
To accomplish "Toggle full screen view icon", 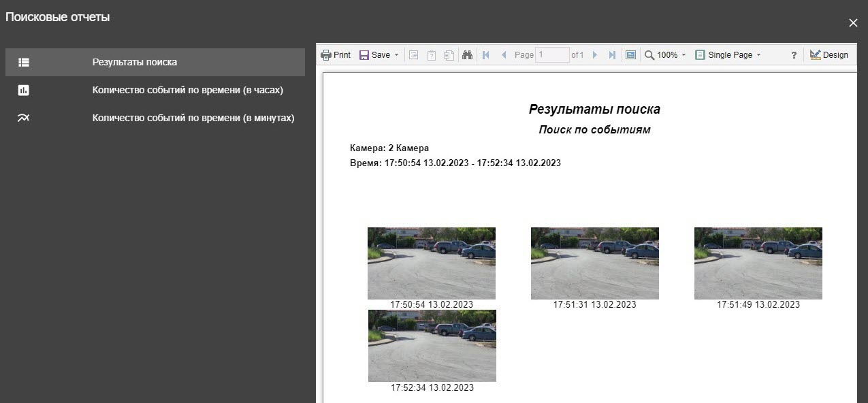I will point(630,55).
